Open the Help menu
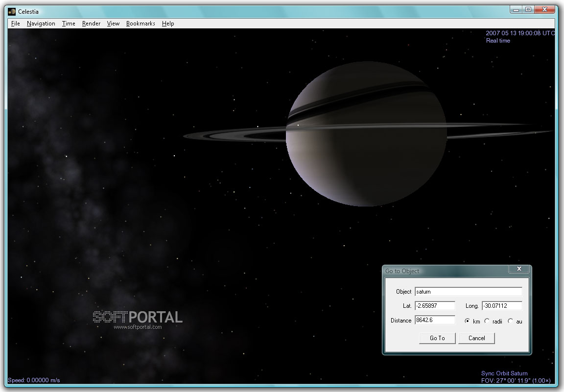564x392 pixels. tap(168, 23)
